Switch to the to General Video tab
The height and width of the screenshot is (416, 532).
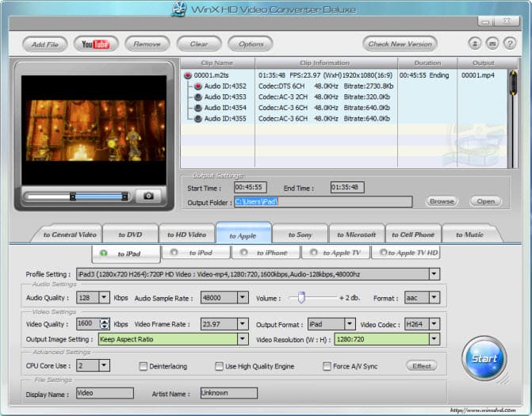70,235
